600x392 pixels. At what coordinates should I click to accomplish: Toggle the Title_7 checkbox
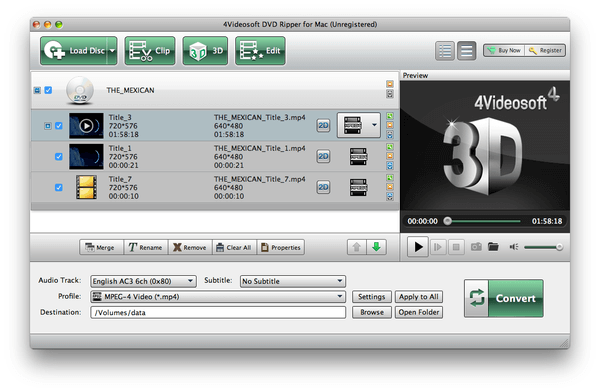59,187
